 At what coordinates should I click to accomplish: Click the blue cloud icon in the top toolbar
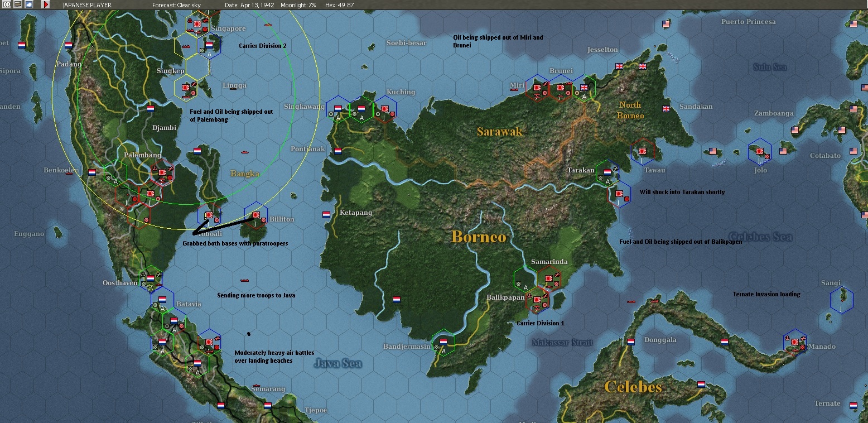[x=29, y=4]
